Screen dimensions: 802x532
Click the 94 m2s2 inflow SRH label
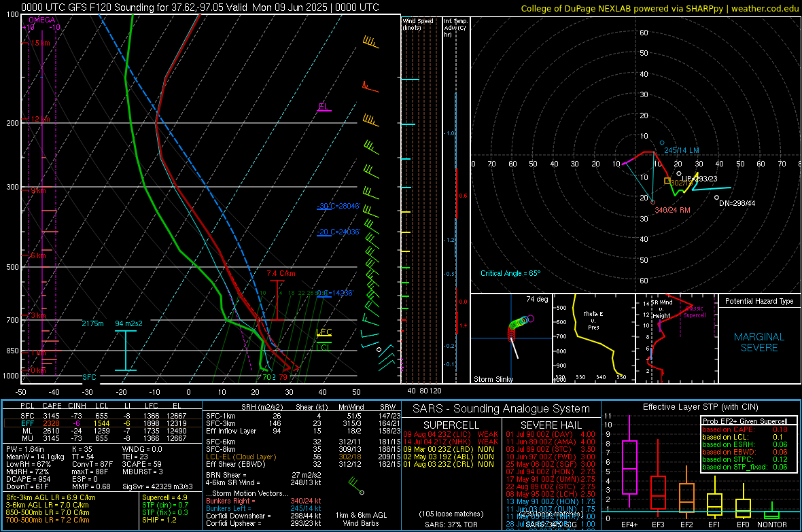(129, 324)
